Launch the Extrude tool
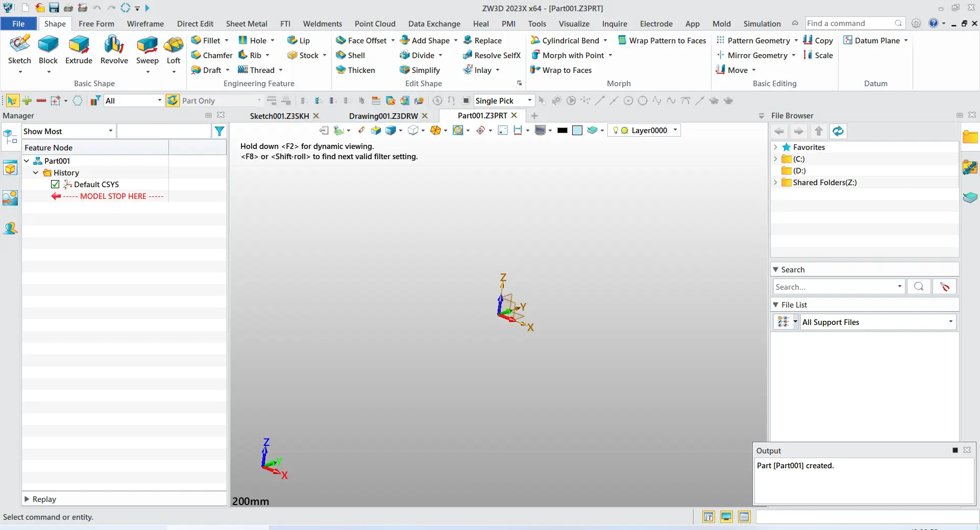 click(x=79, y=50)
